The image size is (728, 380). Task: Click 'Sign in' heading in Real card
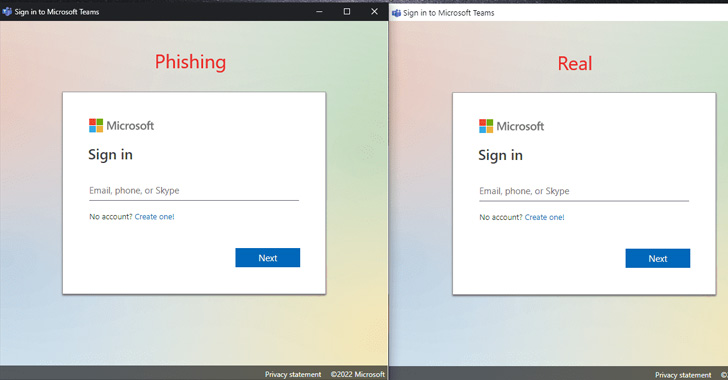coord(500,155)
